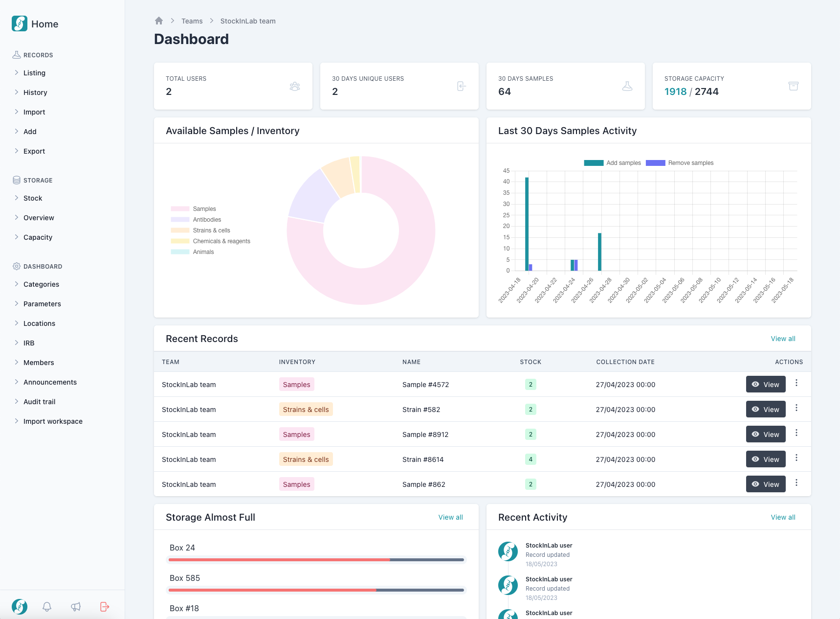Expand the History chevron
The width and height of the screenshot is (840, 619).
pyautogui.click(x=17, y=92)
